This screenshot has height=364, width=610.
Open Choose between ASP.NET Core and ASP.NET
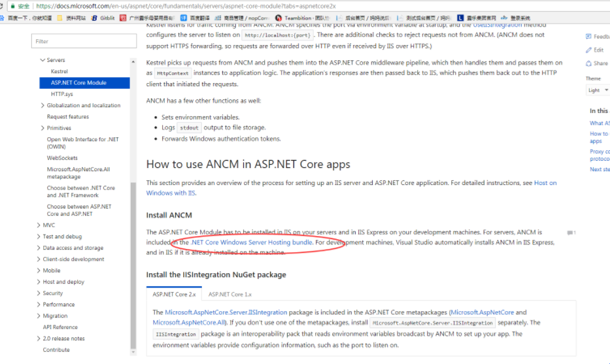click(79, 210)
